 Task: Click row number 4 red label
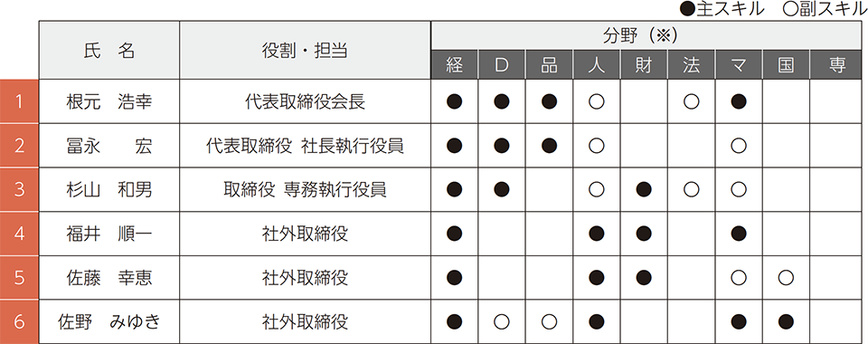click(19, 234)
